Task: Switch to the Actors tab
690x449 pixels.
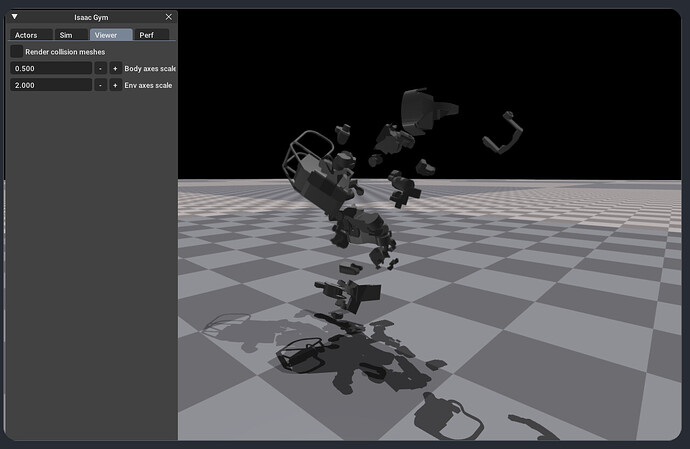Action: 27,35
